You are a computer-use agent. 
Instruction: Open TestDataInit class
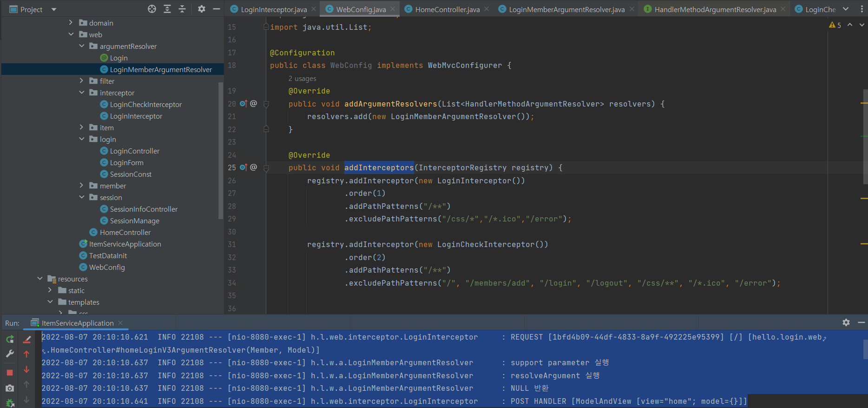coord(103,255)
